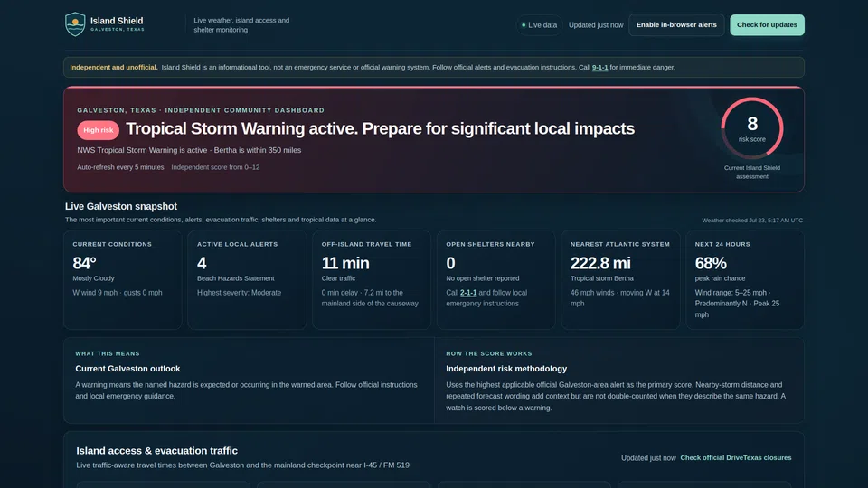Click the Check for updates button
Image resolution: width=868 pixels, height=488 pixels.
click(767, 25)
